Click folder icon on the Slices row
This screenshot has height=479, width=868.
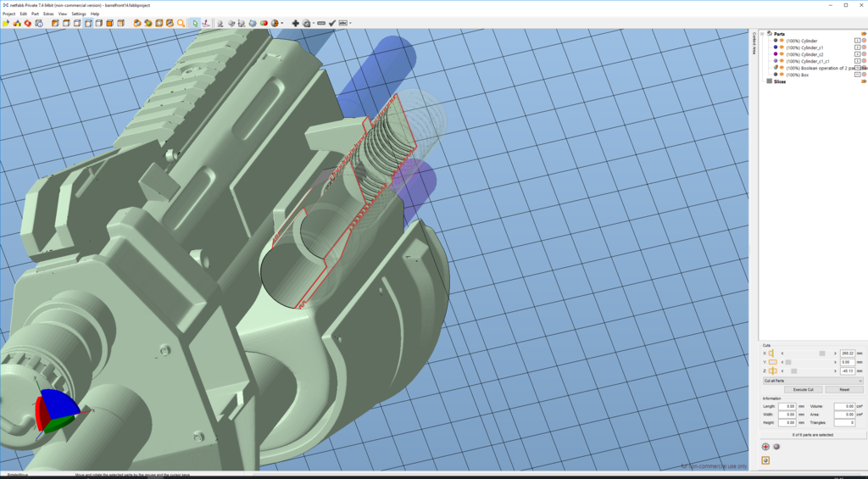[x=864, y=81]
